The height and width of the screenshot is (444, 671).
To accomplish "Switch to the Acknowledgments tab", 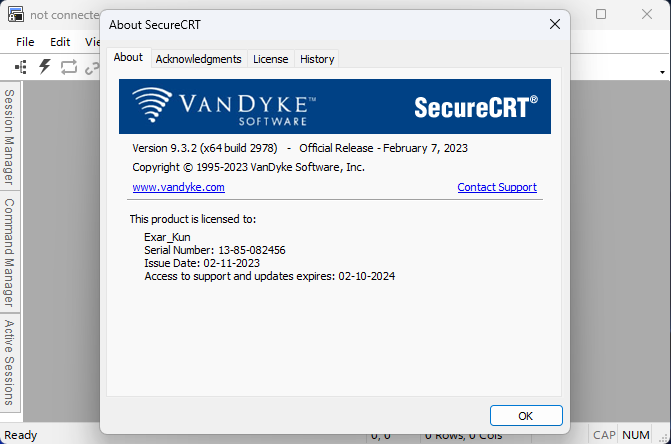I will (x=199, y=59).
